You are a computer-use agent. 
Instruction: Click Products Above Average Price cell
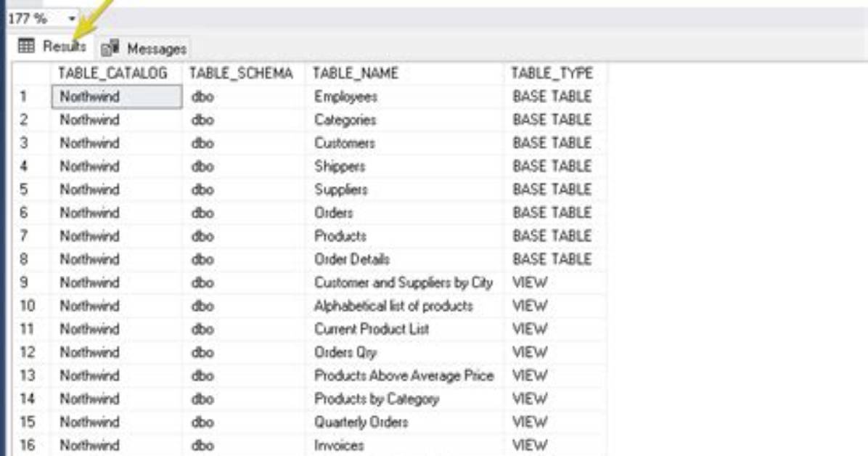404,375
